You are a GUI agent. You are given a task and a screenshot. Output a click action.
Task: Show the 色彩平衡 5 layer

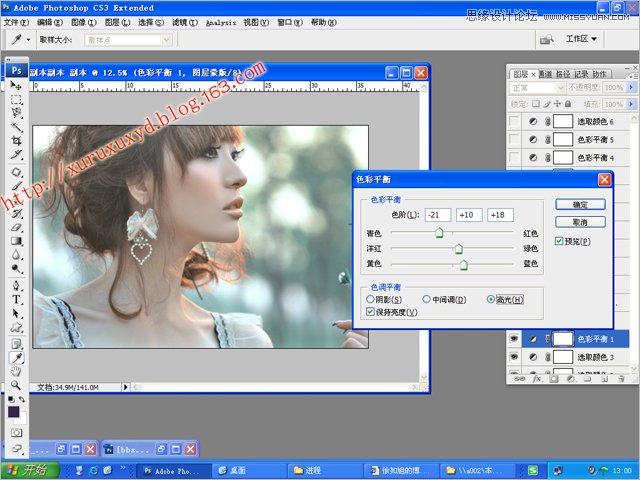tap(514, 139)
